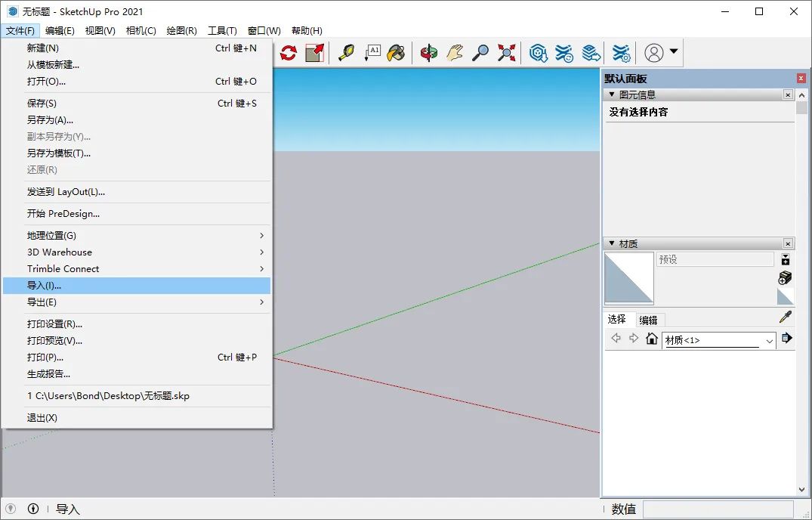Collapse the 材质 panel
Image resolution: width=812 pixels, height=520 pixels.
pos(612,243)
